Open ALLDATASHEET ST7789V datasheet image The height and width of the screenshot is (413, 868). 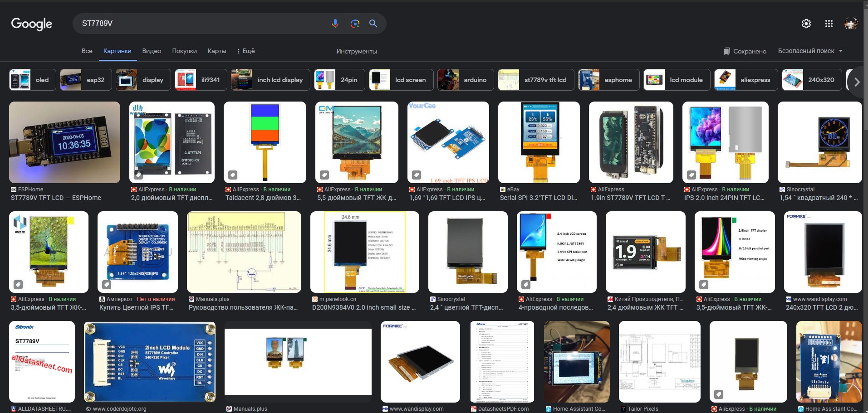[x=42, y=362]
